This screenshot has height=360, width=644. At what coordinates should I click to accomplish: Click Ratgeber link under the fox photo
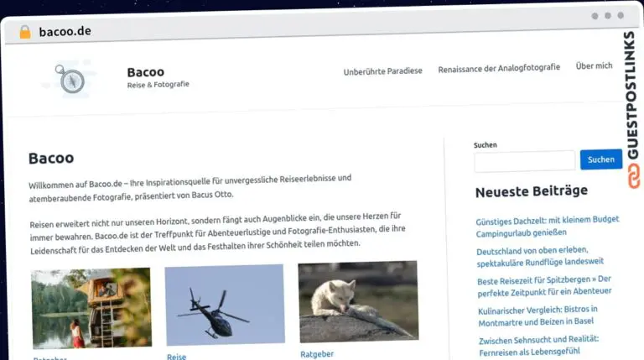(x=317, y=354)
